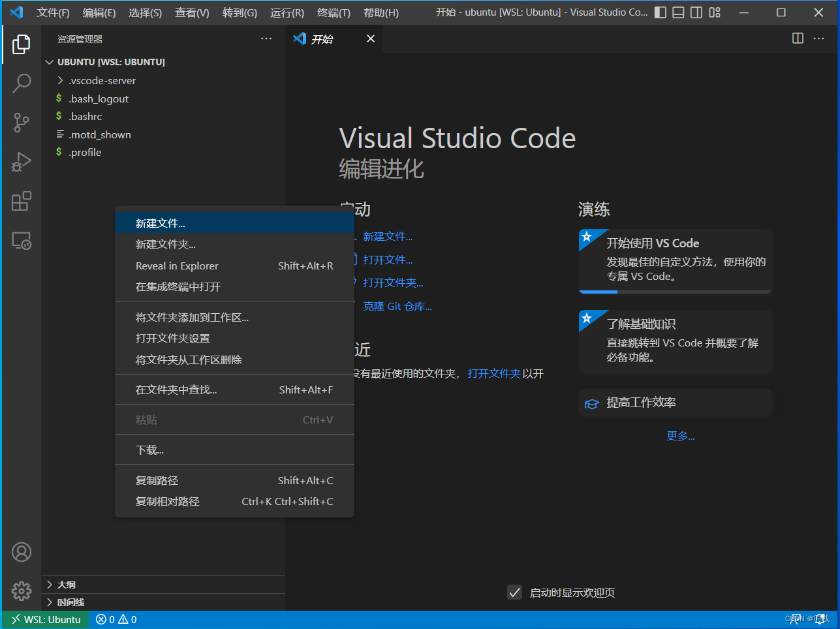
Task: Click the WSL: Ubuntu remote indicator
Action: [x=46, y=620]
